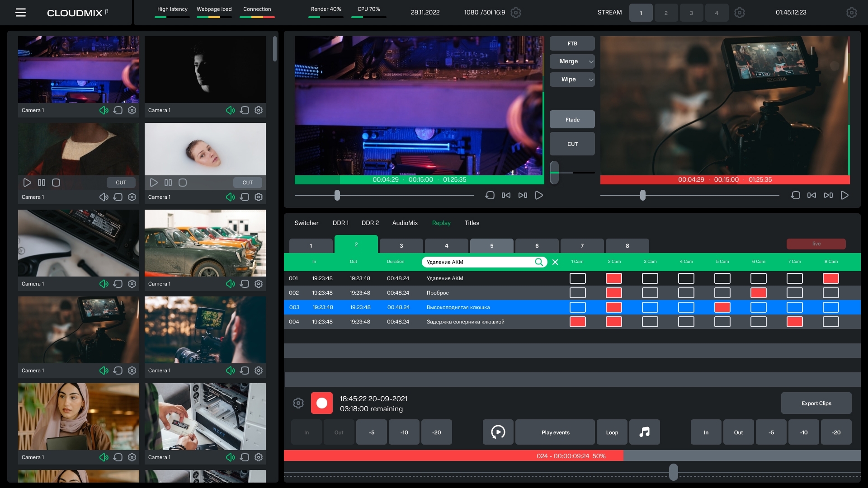
Task: Expand the Merge transition dropdown
Action: pos(590,61)
